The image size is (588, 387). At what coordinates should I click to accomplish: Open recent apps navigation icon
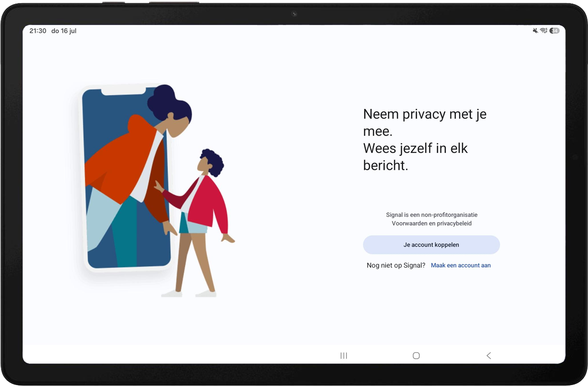(343, 355)
